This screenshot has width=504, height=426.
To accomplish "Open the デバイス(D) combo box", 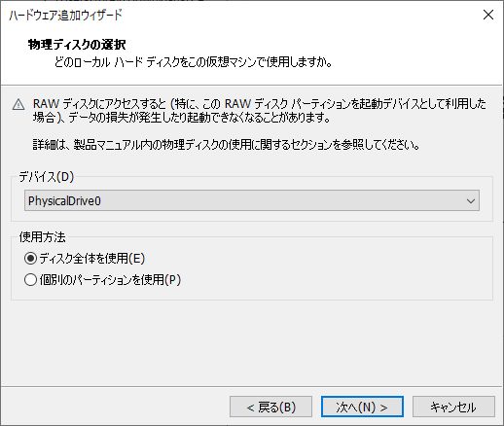I will pos(252,200).
